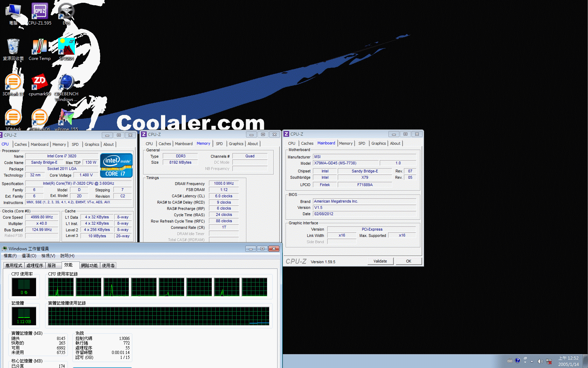Launch Core Temp shortcut
This screenshot has height=368, width=588.
(40, 49)
